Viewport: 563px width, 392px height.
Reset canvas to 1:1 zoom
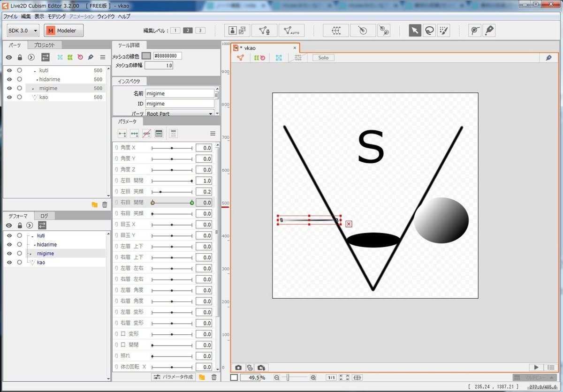point(331,377)
